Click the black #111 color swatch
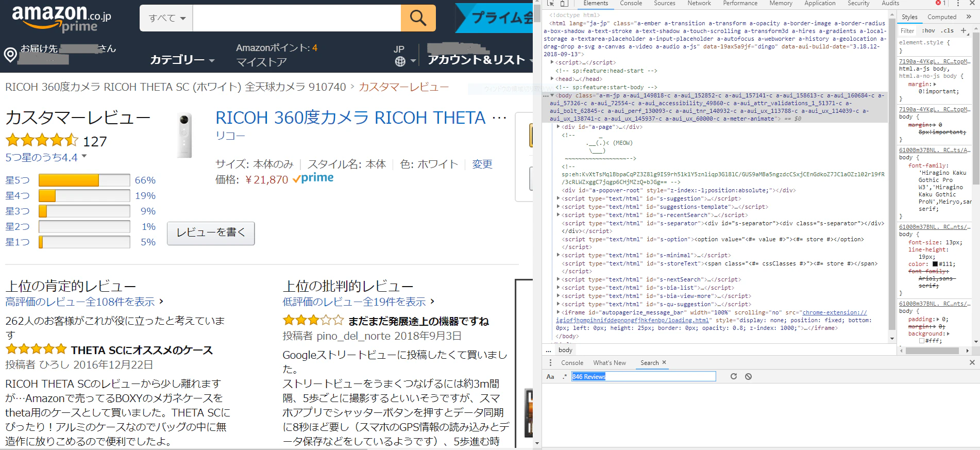980x450 pixels. (935, 264)
